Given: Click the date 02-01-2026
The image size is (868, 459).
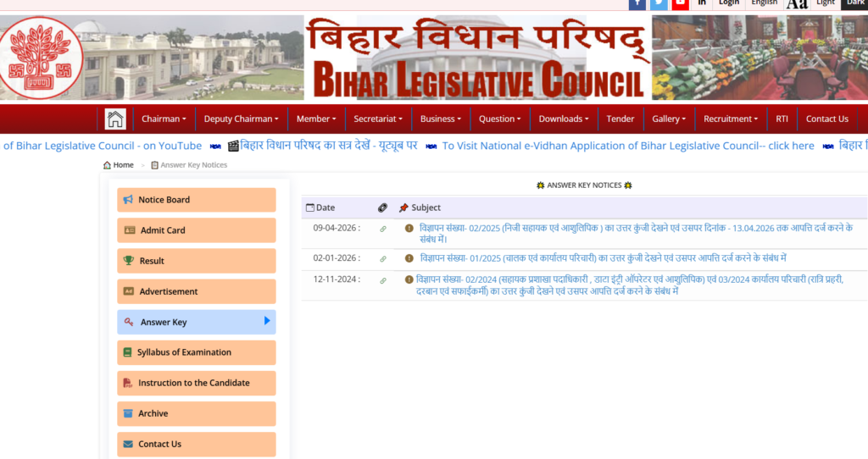Looking at the screenshot, I should click(337, 257).
